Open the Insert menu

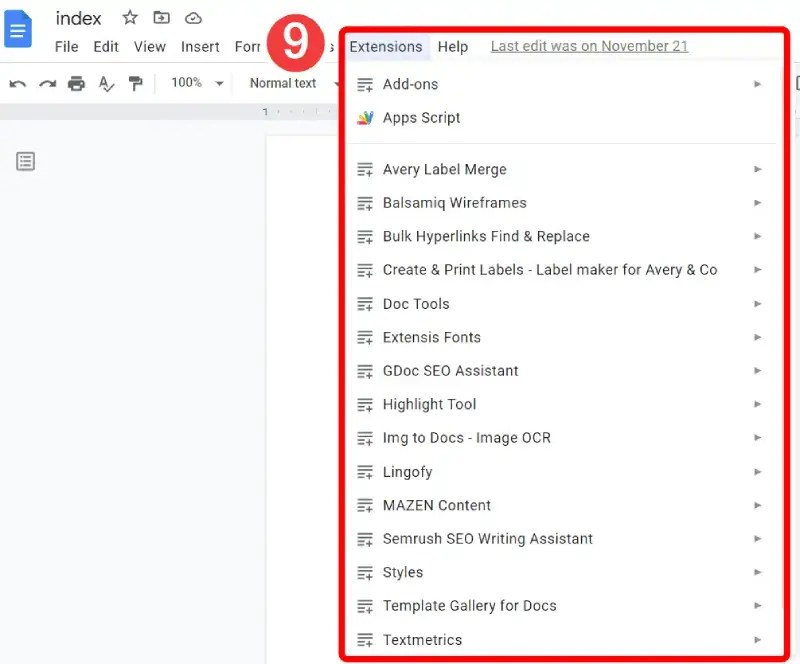tap(200, 47)
